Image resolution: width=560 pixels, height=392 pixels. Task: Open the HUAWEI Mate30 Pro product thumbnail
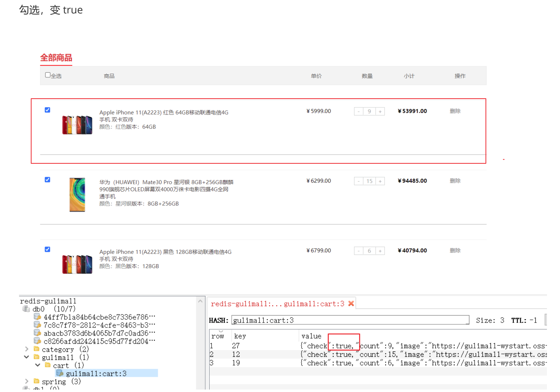click(77, 194)
